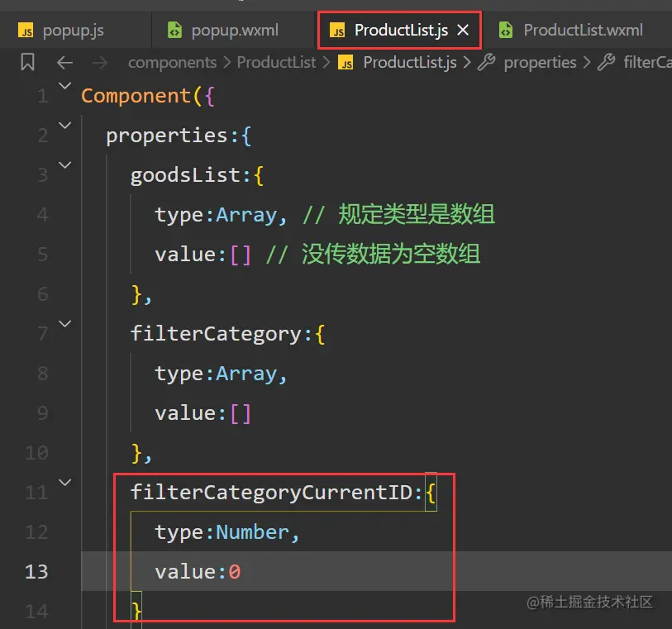Screen dimensions: 672x629
Task: Click the value '0' on line 13
Action: pos(235,572)
